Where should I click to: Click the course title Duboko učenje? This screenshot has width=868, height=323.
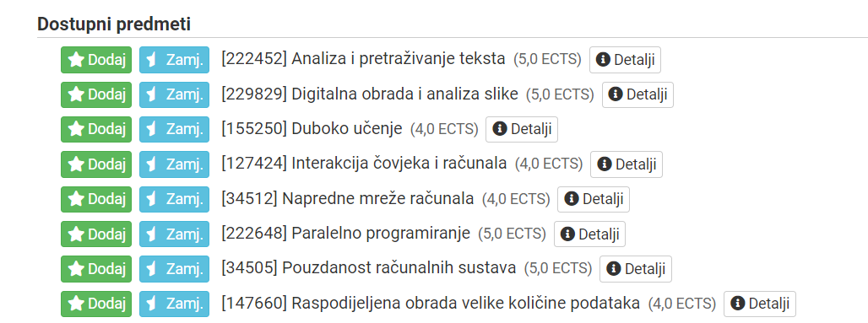pos(346,129)
